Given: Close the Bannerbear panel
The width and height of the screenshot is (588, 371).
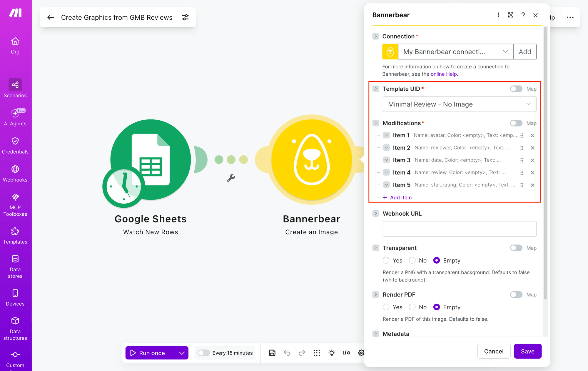Looking at the screenshot, I should pyautogui.click(x=535, y=15).
